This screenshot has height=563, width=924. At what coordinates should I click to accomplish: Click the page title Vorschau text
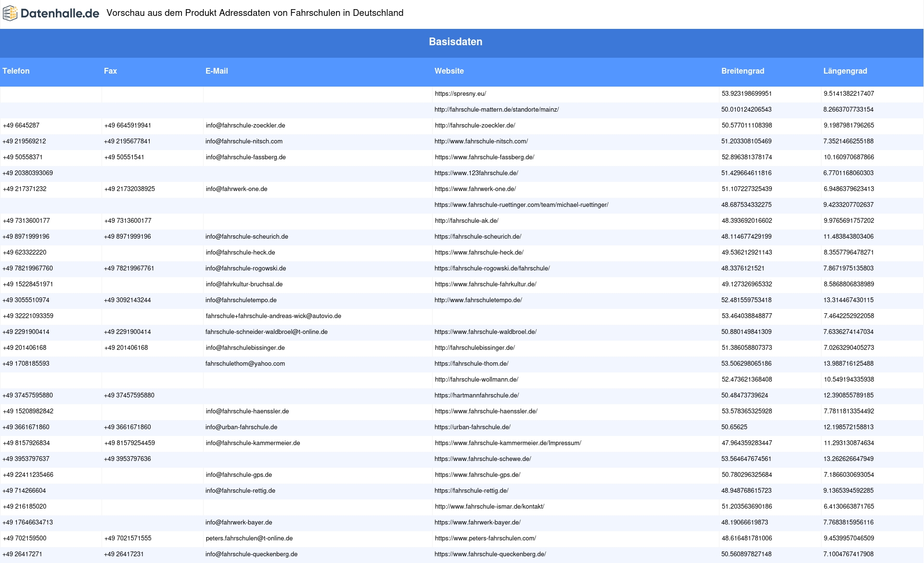coord(255,13)
